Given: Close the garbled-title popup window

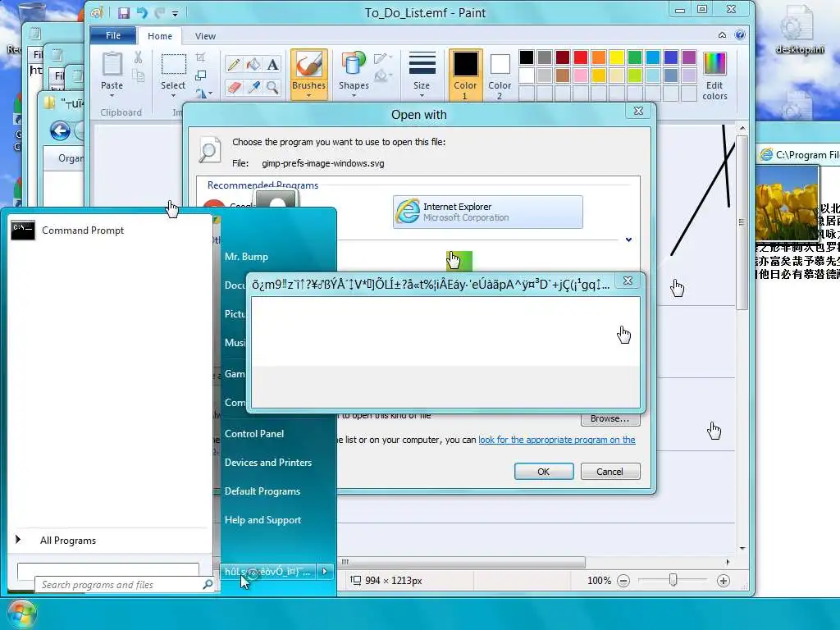Looking at the screenshot, I should coord(628,281).
